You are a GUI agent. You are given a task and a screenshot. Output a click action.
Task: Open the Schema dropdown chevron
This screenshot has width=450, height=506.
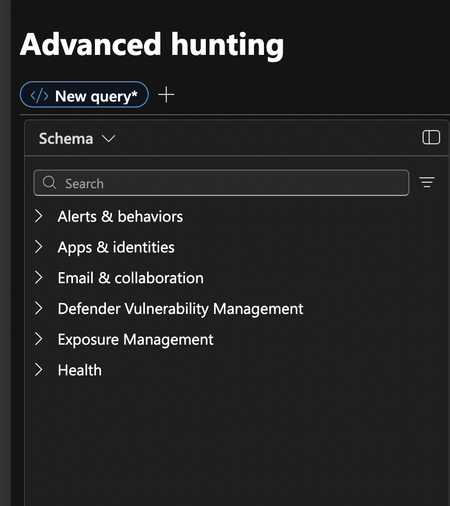pyautogui.click(x=108, y=138)
